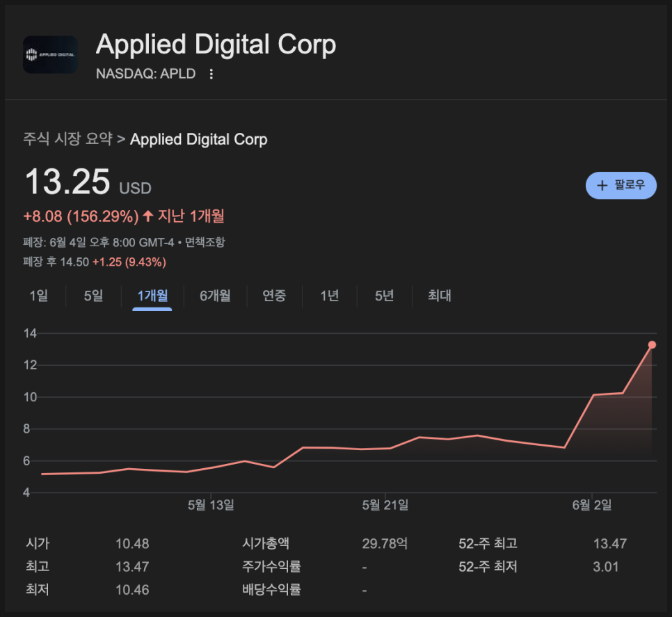Screen dimensions: 672x617
Task: Switch to the 1년 range tab
Action: [x=330, y=296]
